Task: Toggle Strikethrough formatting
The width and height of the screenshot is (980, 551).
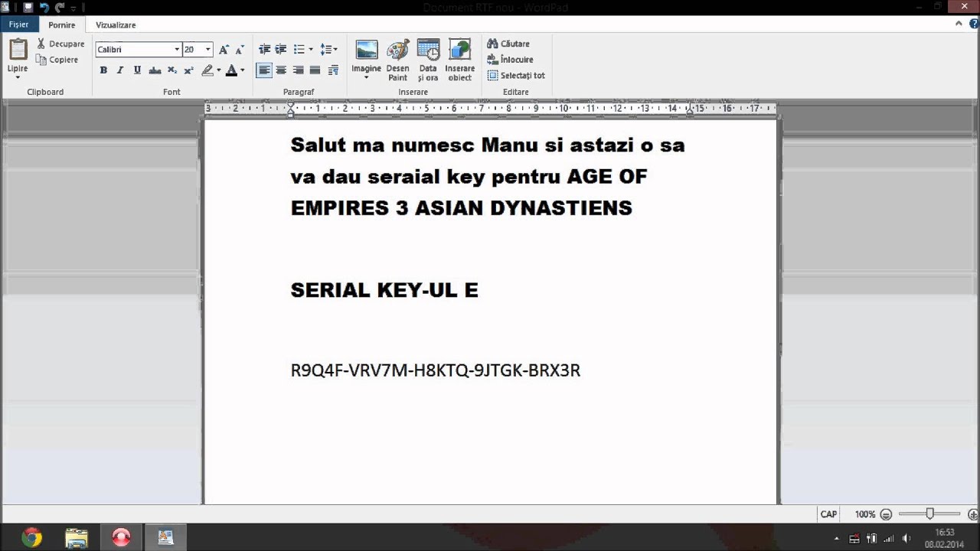Action: pos(155,70)
